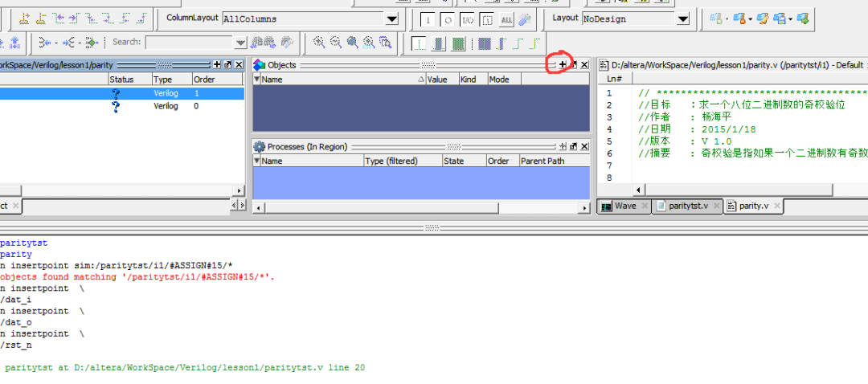The height and width of the screenshot is (384, 868).
Task: Sort by the Type column header
Action: (x=172, y=80)
